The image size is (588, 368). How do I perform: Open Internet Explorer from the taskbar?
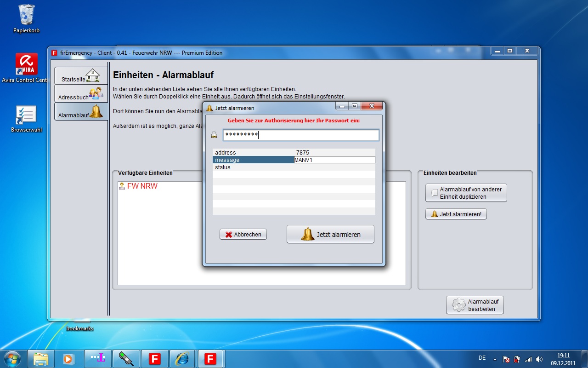182,358
